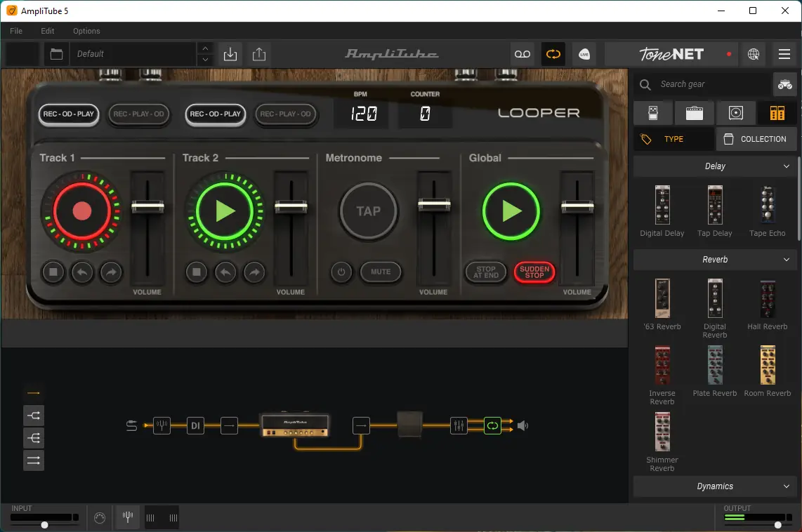Image resolution: width=802 pixels, height=532 pixels.
Task: Stop Track 2 with square stop button
Action: [x=197, y=272]
